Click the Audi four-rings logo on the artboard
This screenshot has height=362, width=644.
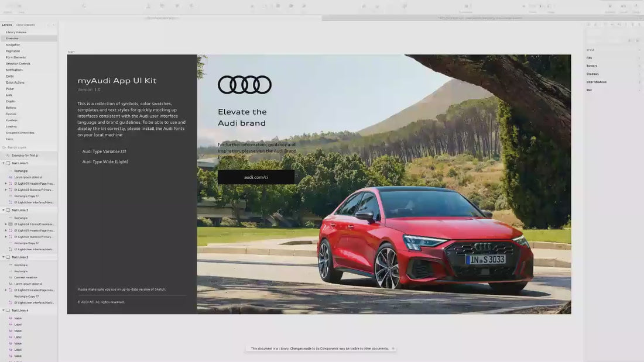pyautogui.click(x=245, y=85)
